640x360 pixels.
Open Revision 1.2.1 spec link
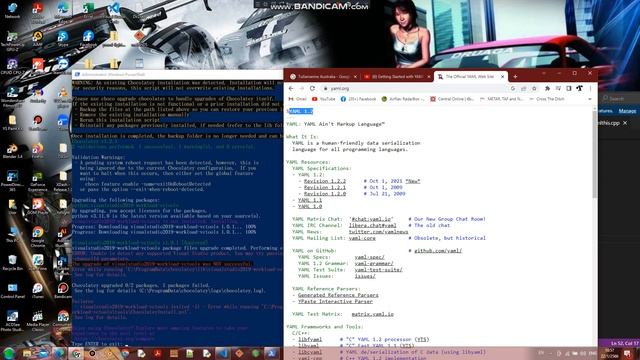324,187
